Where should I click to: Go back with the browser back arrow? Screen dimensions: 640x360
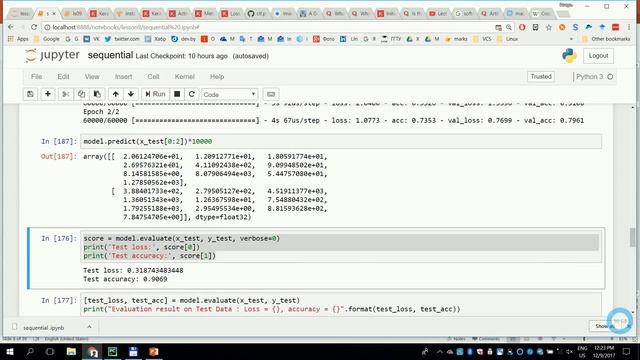point(11,27)
